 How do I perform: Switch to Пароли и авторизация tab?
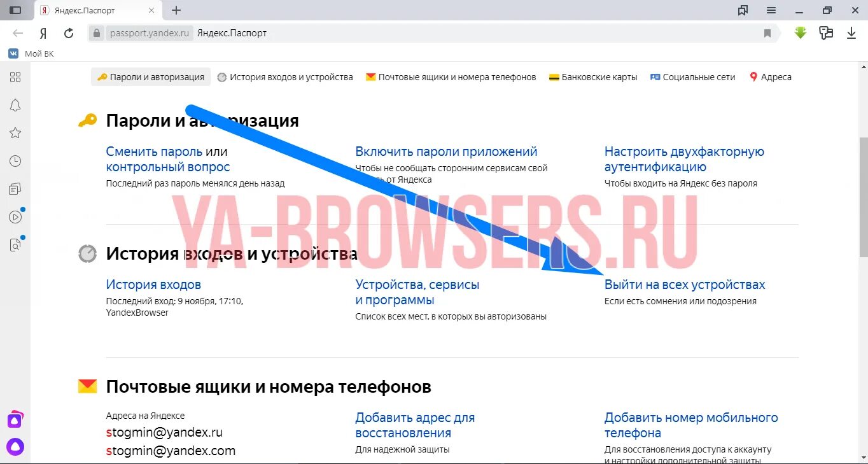[x=150, y=77]
